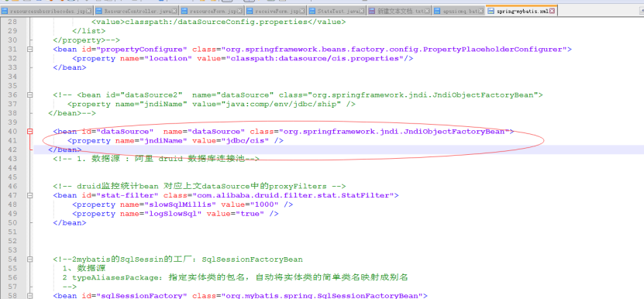The width and height of the screenshot is (644, 299).
Task: Click the --> comment end on line 57
Action: click(70, 287)
